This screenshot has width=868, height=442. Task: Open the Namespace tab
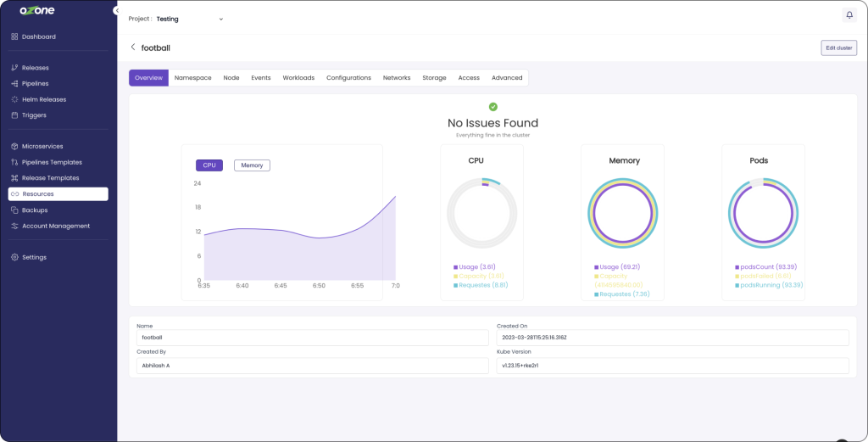192,78
